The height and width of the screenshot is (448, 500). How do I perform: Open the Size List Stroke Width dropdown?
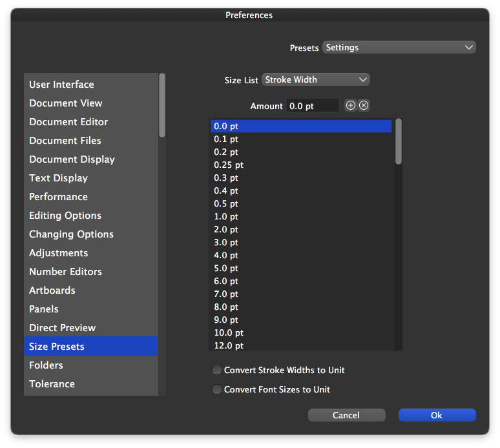[x=315, y=79]
